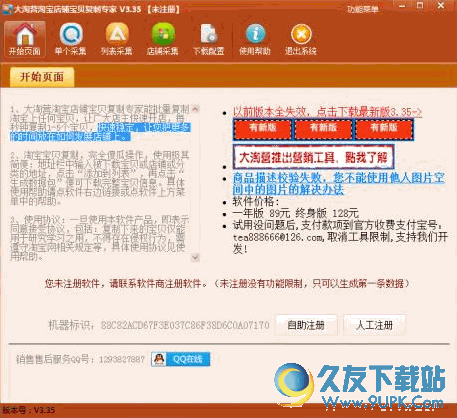Click the machine ID code 88C82ACD67F3E037...
The width and height of the screenshot is (457, 418).
coord(185,325)
